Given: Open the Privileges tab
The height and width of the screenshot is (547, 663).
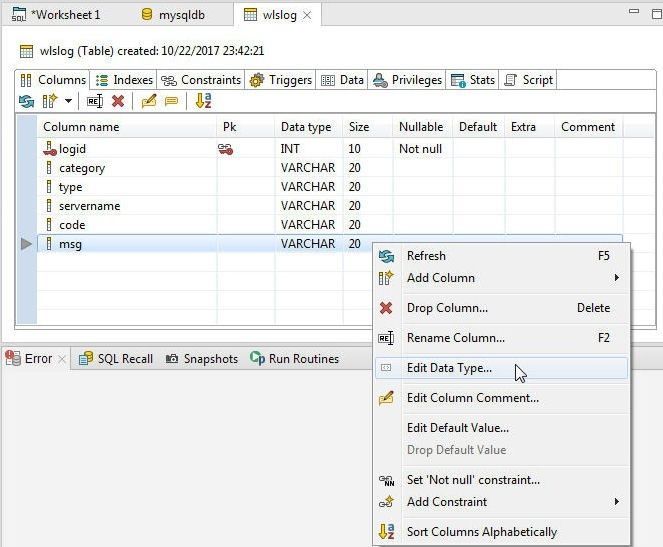Looking at the screenshot, I should tap(407, 80).
